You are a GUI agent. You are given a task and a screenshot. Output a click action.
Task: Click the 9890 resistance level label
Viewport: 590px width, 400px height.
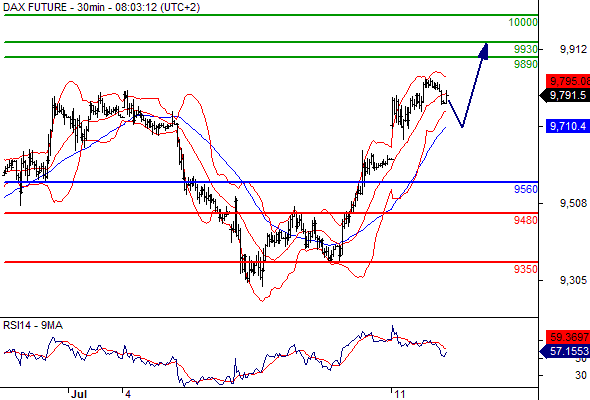[x=526, y=64]
